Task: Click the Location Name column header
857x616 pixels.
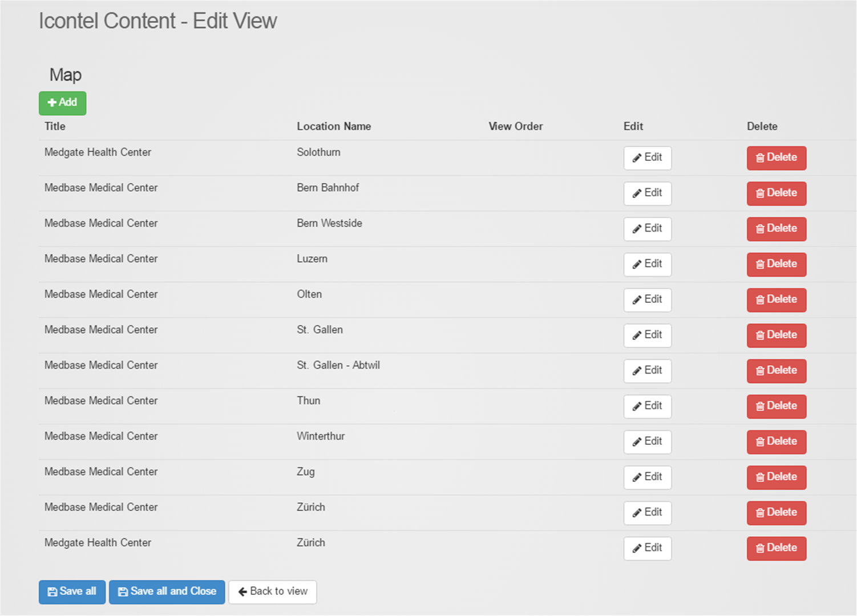Action: (334, 126)
